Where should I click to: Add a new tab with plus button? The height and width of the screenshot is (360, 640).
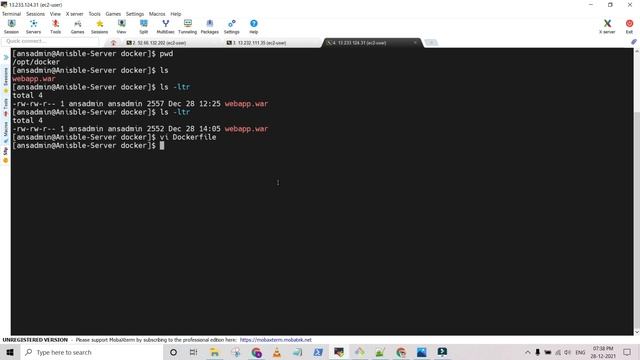431,42
